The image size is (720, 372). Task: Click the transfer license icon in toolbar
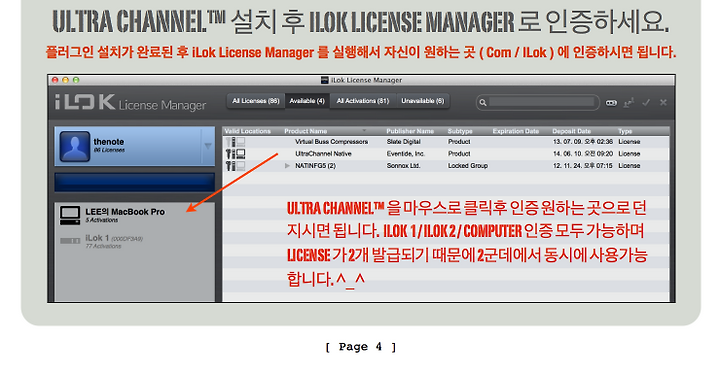629,103
